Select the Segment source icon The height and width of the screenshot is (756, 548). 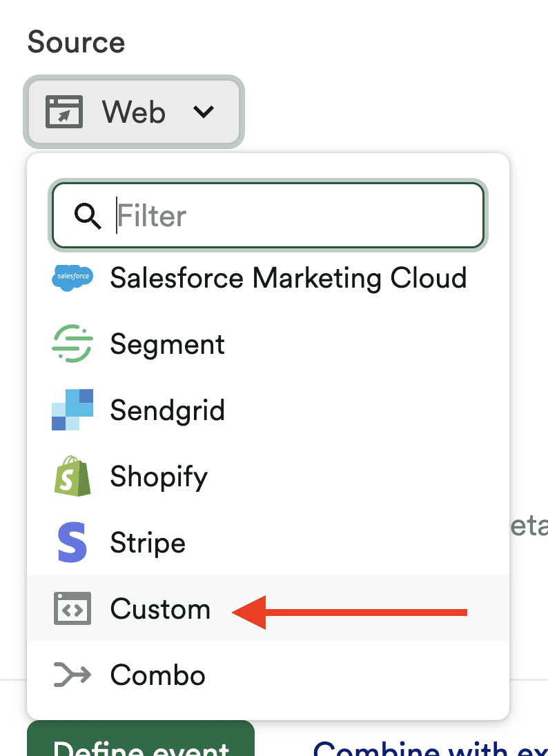(71, 344)
